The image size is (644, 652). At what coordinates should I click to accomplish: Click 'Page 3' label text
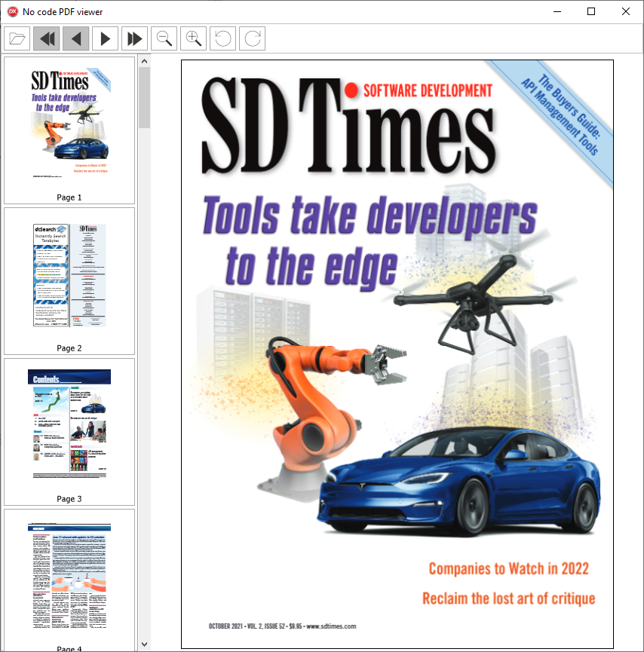(x=69, y=498)
